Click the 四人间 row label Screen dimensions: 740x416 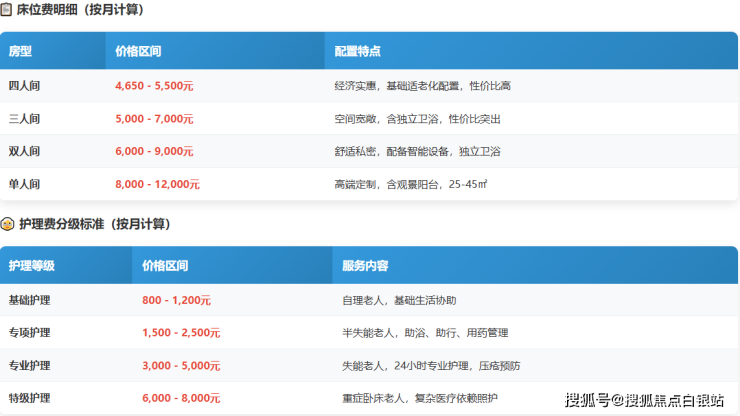24,86
